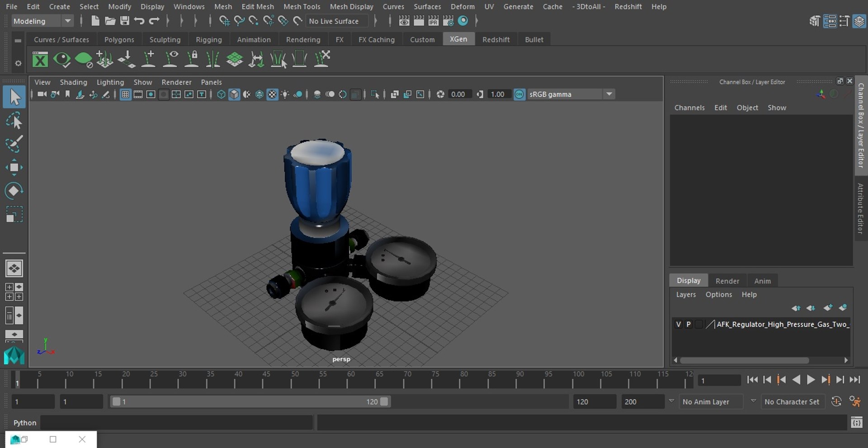Open the Render Settings clapperboard icon
The image size is (868, 448).
[448, 21]
